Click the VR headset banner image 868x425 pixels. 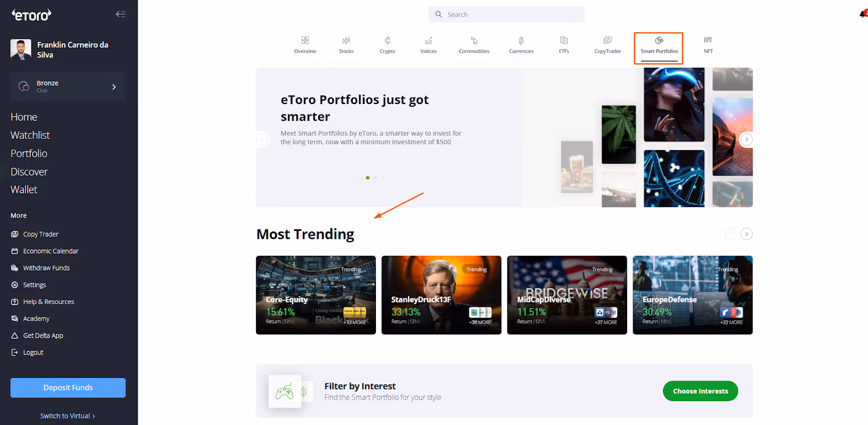click(674, 105)
